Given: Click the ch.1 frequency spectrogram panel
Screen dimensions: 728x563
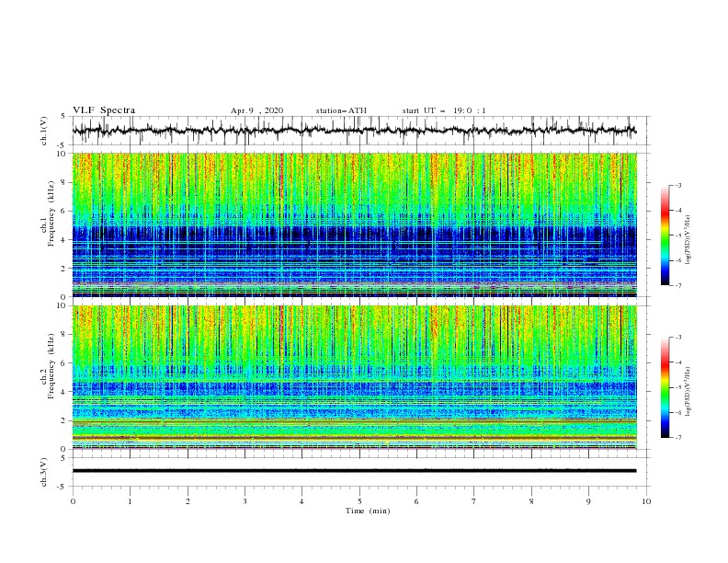Looking at the screenshot, I should [x=354, y=224].
